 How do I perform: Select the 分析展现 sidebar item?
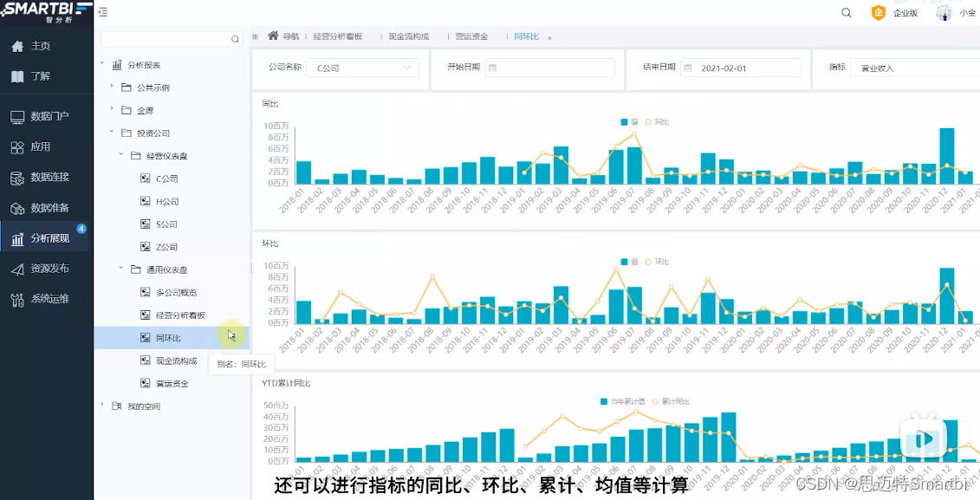coord(46,237)
